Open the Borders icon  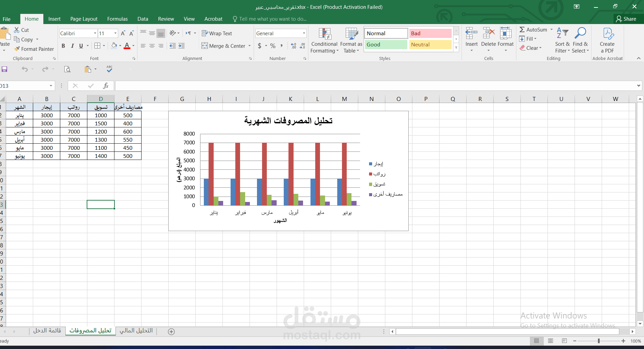point(98,45)
